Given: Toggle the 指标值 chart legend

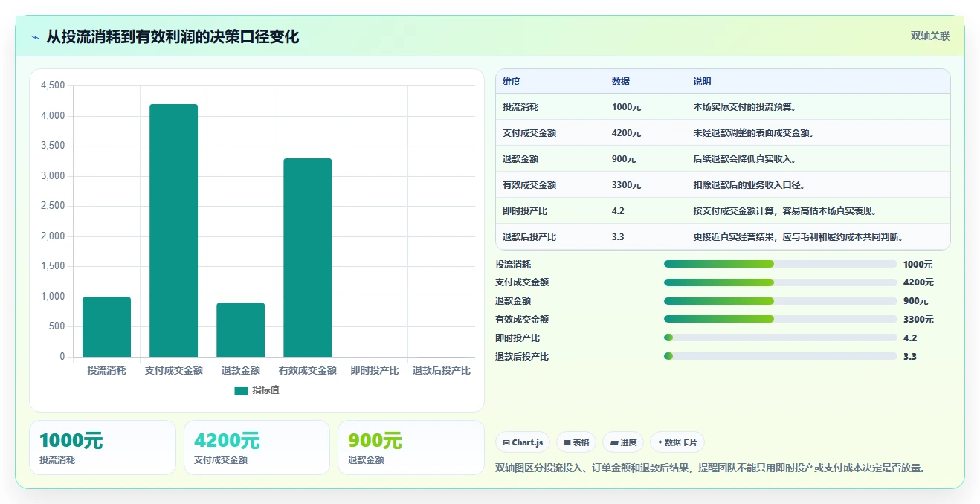Looking at the screenshot, I should tap(257, 390).
